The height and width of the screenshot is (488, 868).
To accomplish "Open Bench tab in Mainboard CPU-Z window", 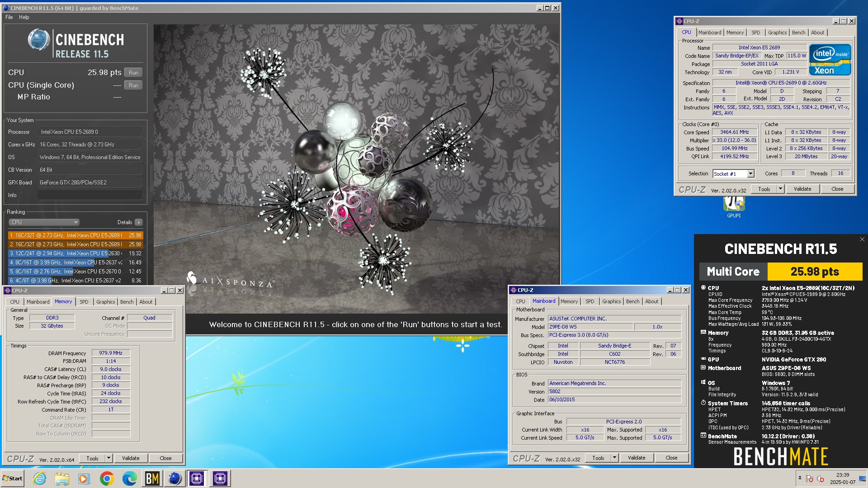I will [633, 301].
